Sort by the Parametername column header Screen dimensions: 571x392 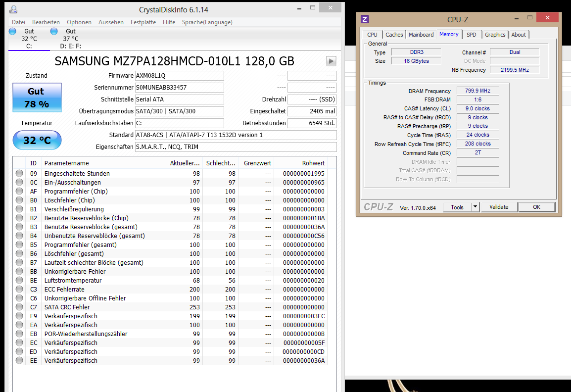pyautogui.click(x=104, y=163)
